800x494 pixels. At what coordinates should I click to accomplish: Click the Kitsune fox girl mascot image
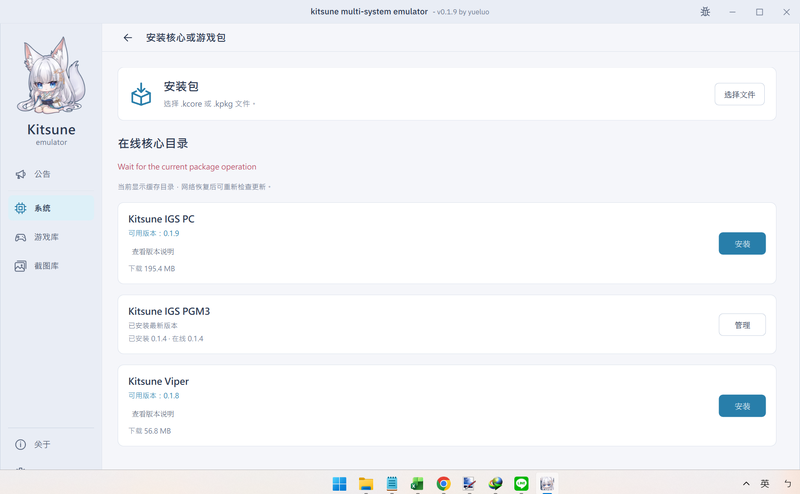[x=51, y=75]
